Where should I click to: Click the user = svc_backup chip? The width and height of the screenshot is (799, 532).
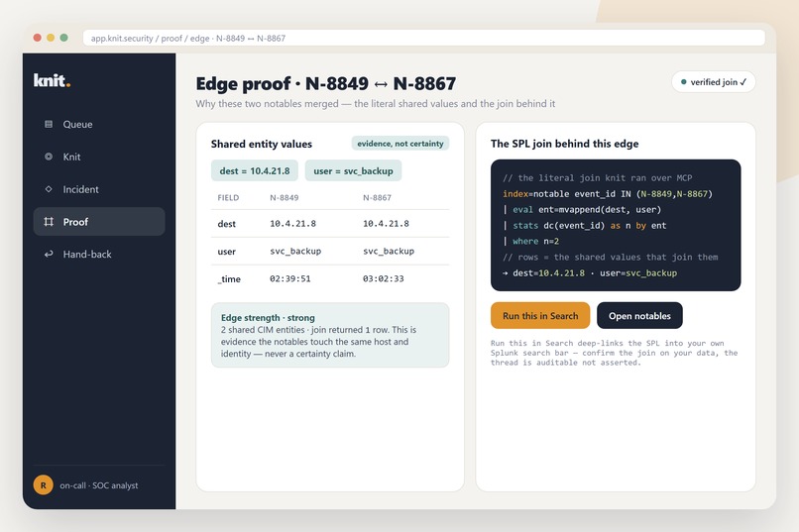click(353, 171)
